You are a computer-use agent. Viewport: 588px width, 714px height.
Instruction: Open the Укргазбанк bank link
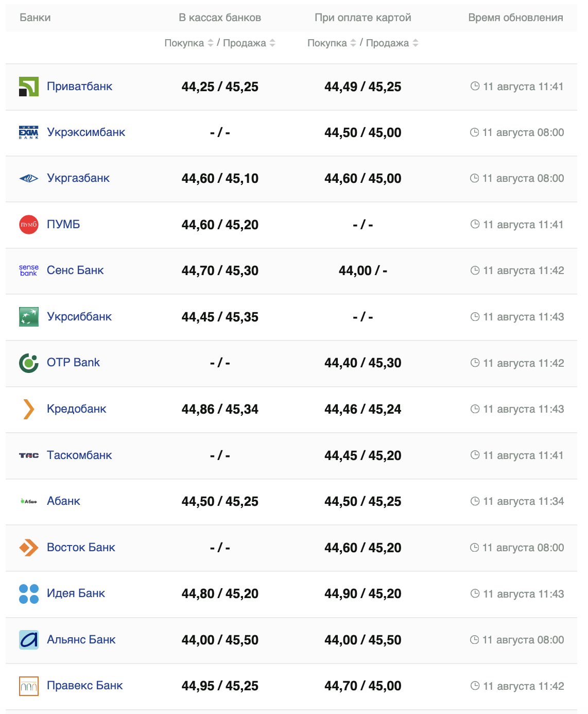click(78, 178)
